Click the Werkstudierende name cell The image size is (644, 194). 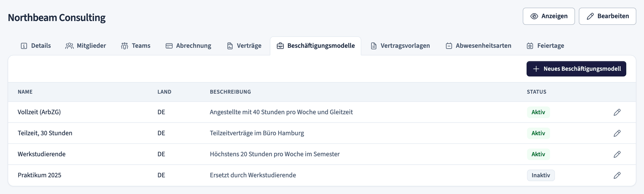41,154
